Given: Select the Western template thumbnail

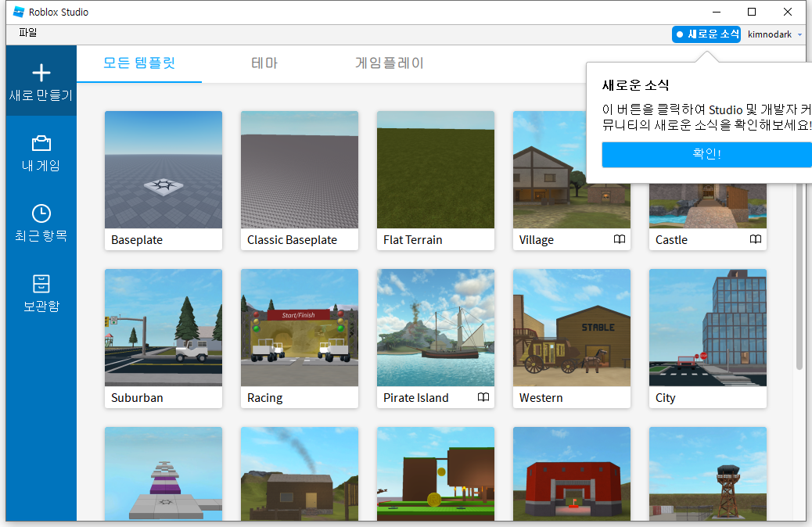Looking at the screenshot, I should [572, 328].
